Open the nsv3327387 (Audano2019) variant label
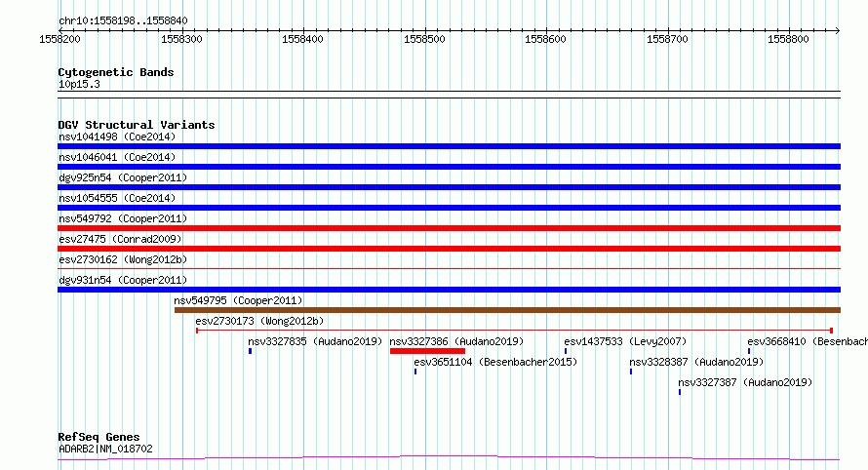This screenshot has width=868, height=470. (745, 382)
